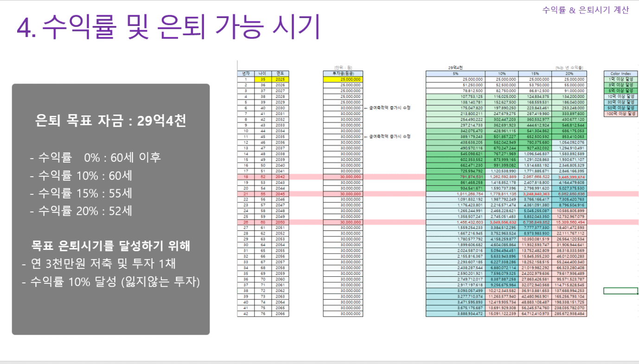This screenshot has width=639, height=364.
Task: Click the slide title '4. 수익률 및 은퇴 가능 시기'
Action: pos(168,27)
